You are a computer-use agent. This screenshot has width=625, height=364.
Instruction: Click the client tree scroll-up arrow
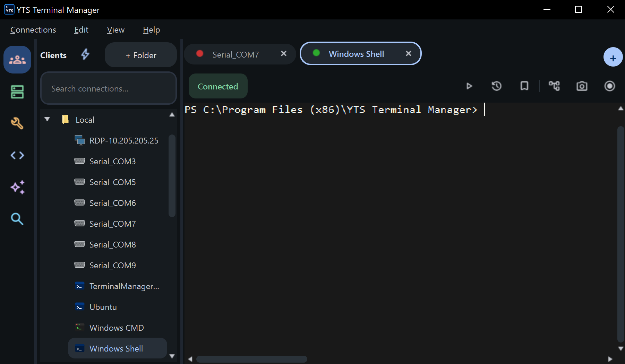pos(172,115)
